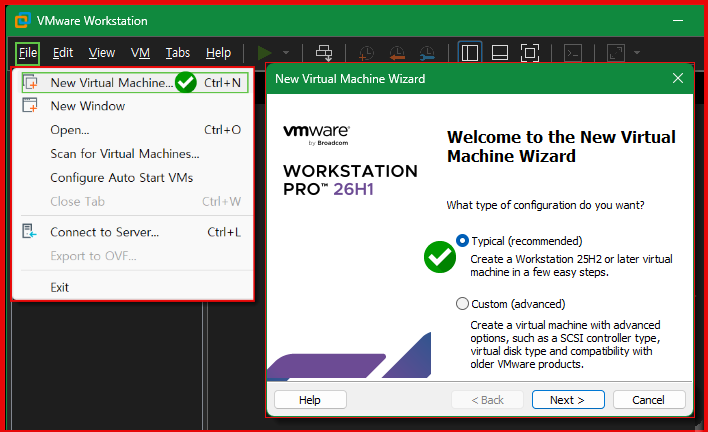The image size is (708, 432).
Task: Click the wizard Help button
Action: (310, 399)
